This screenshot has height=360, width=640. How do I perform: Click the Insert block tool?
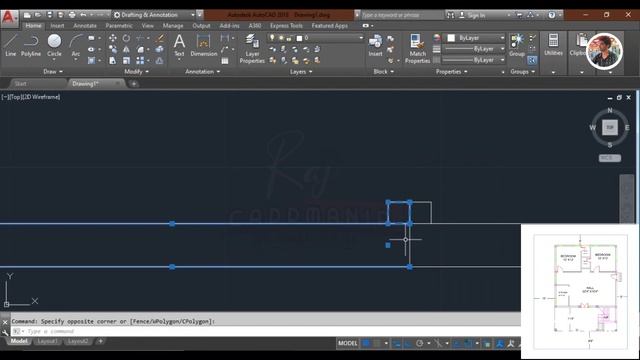coord(375,45)
